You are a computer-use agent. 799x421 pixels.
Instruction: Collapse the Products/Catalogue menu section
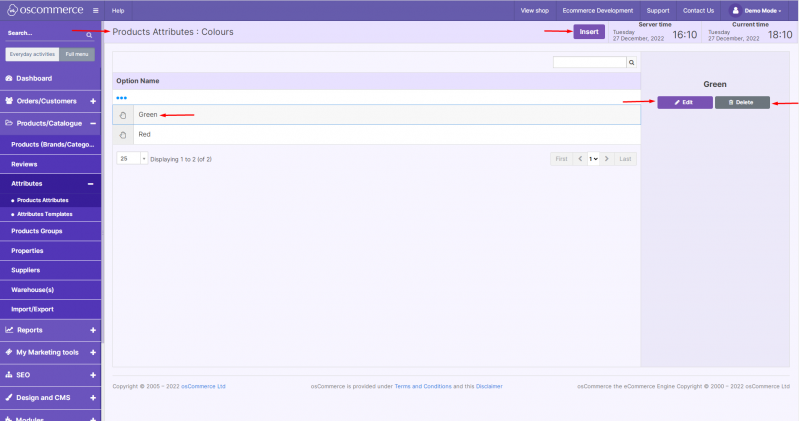[93, 124]
